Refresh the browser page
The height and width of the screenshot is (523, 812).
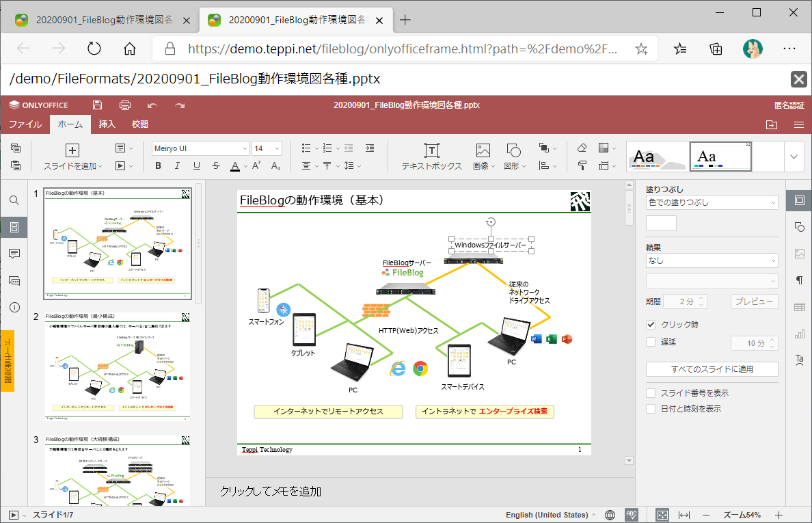pos(94,49)
